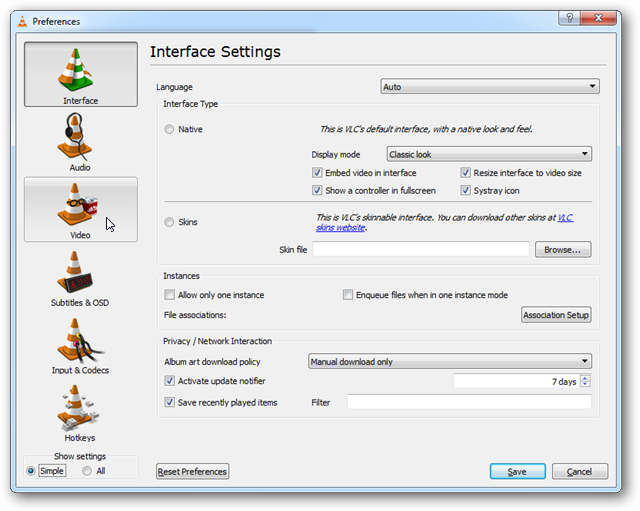Screen dimensions: 640x511
Task: Open the Language dropdown set to Auto
Action: click(x=490, y=87)
